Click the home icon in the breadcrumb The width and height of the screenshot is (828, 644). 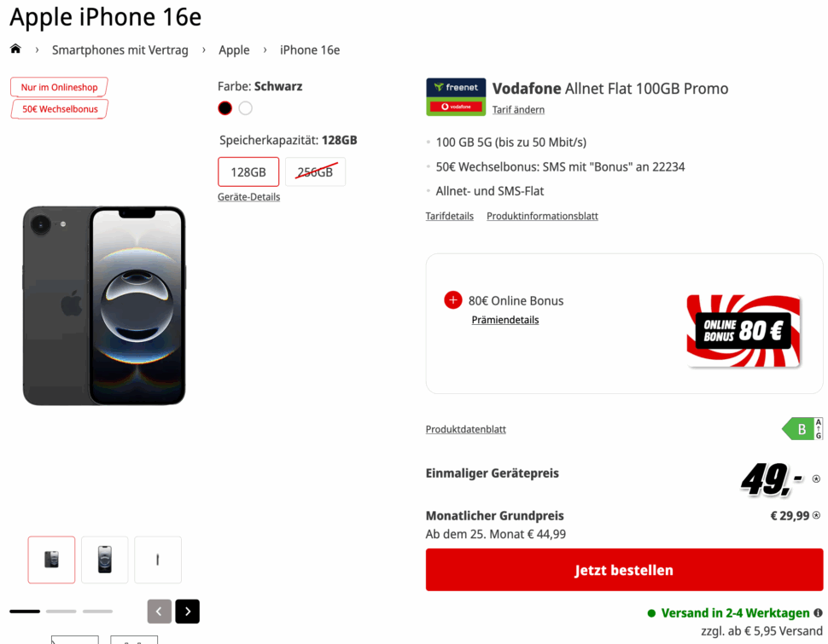point(15,49)
